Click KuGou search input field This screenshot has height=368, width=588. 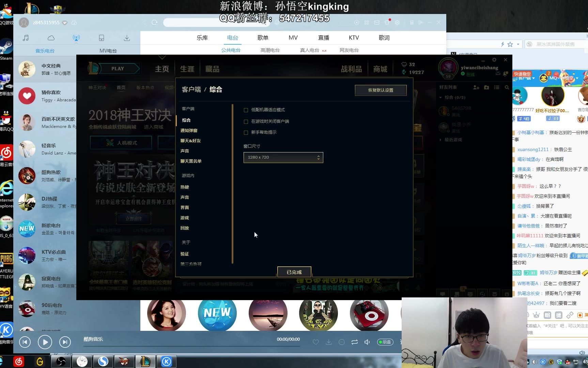(216, 23)
